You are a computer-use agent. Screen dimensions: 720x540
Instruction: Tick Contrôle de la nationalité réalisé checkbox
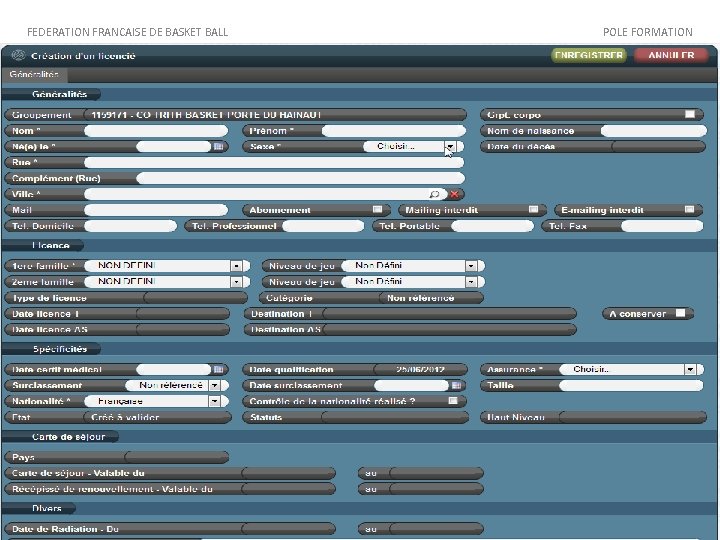coord(453,401)
